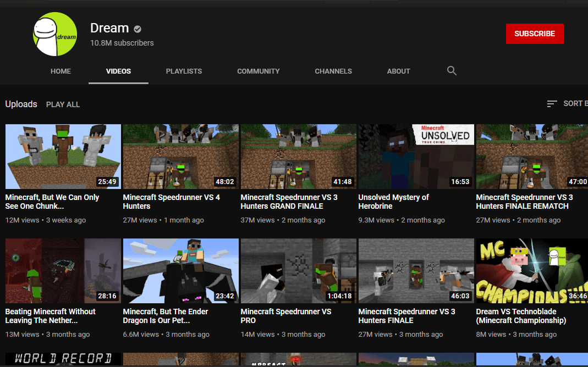588x367 pixels.
Task: Click the Play All button
Action: (x=63, y=104)
